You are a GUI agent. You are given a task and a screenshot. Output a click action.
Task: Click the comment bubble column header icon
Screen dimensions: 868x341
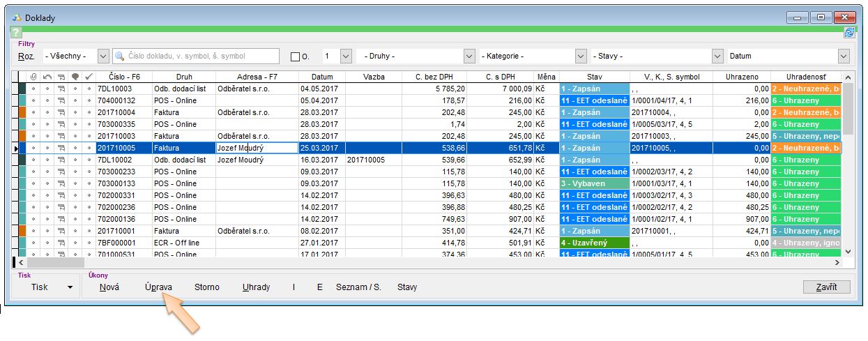click(x=75, y=77)
